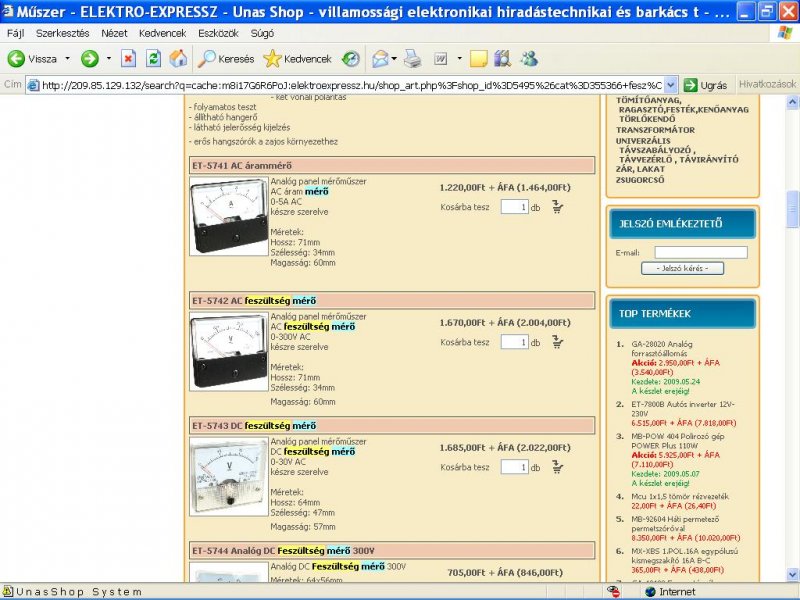The height and width of the screenshot is (600, 800).
Task: Click the green Forward arrow icon
Action: [x=90, y=59]
